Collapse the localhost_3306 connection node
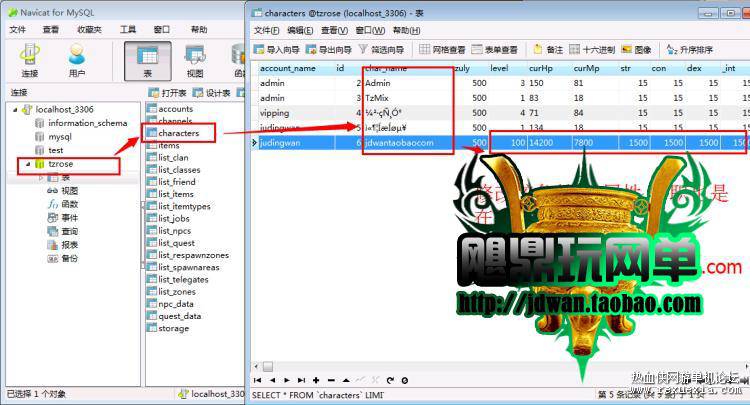The height and width of the screenshot is (405, 750). (15, 109)
